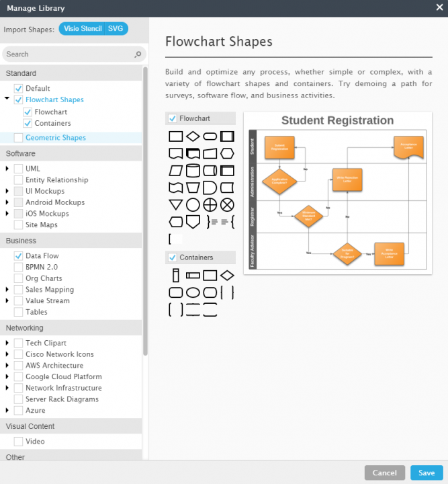
Task: Select the circle with X Summing Junction shape
Action: 227,205
